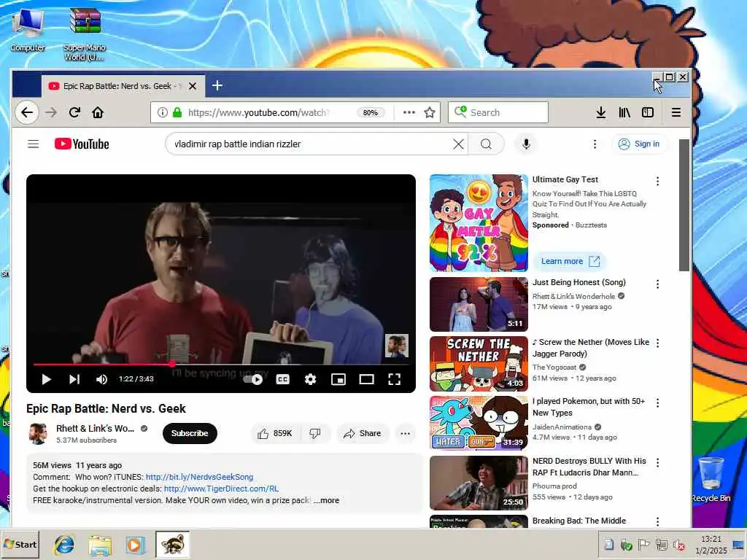Viewport: 747px width, 560px height.
Task: Clear the YouTube search query
Action: pyautogui.click(x=458, y=144)
